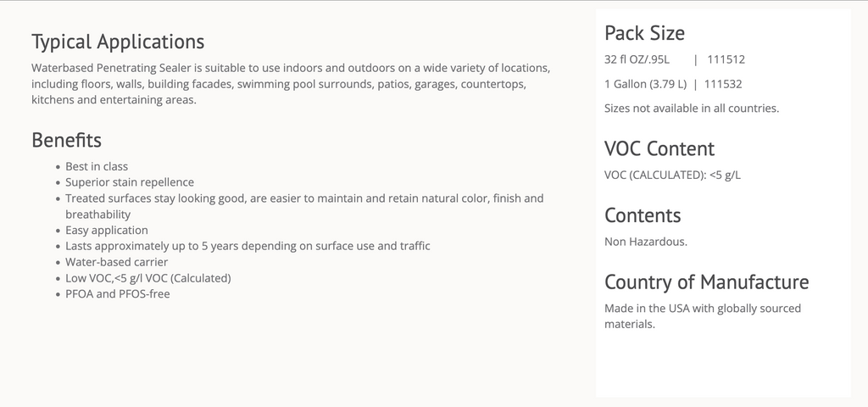The image size is (868, 407).
Task: Select the Pack Size heading
Action: pos(644,33)
